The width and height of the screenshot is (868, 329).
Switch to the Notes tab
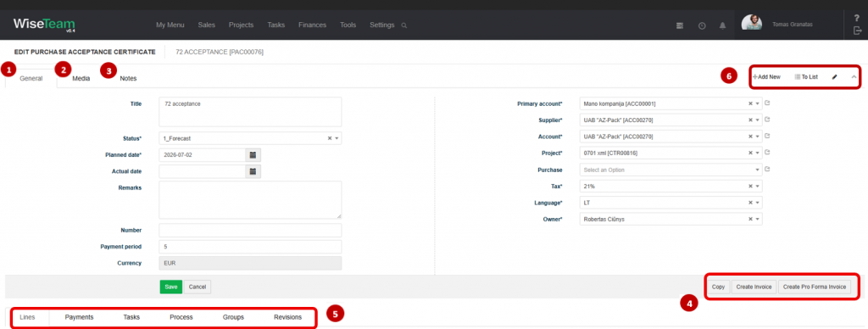pos(128,79)
